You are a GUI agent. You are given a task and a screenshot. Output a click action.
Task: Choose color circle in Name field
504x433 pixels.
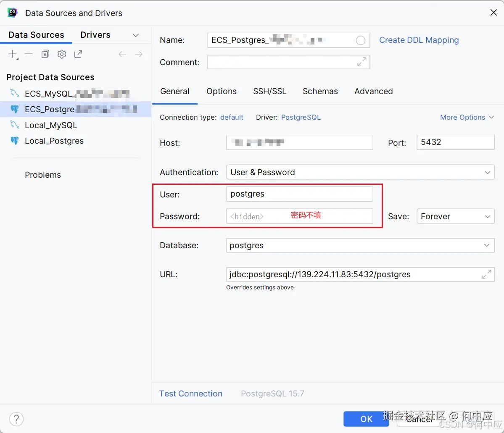coord(361,40)
